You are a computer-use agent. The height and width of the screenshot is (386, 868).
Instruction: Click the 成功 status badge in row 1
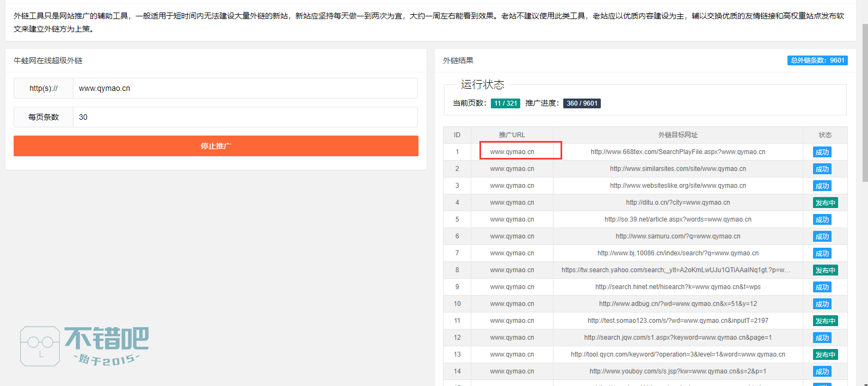[x=822, y=152]
